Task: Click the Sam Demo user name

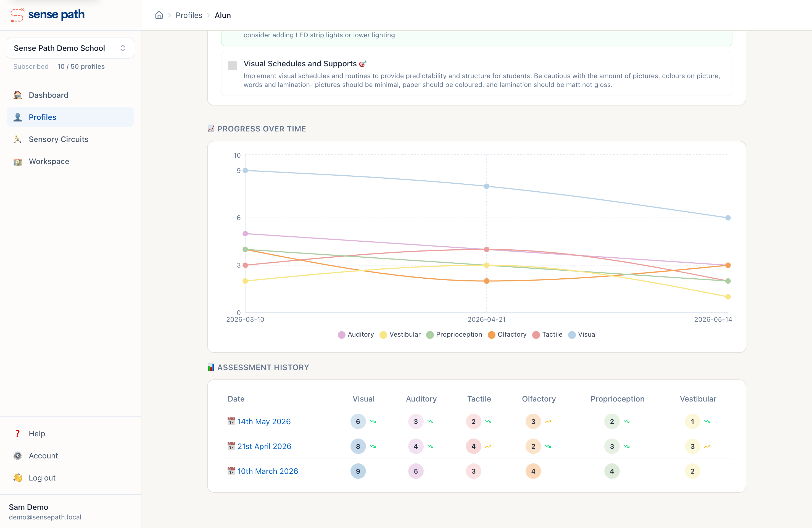Action: coord(28,507)
